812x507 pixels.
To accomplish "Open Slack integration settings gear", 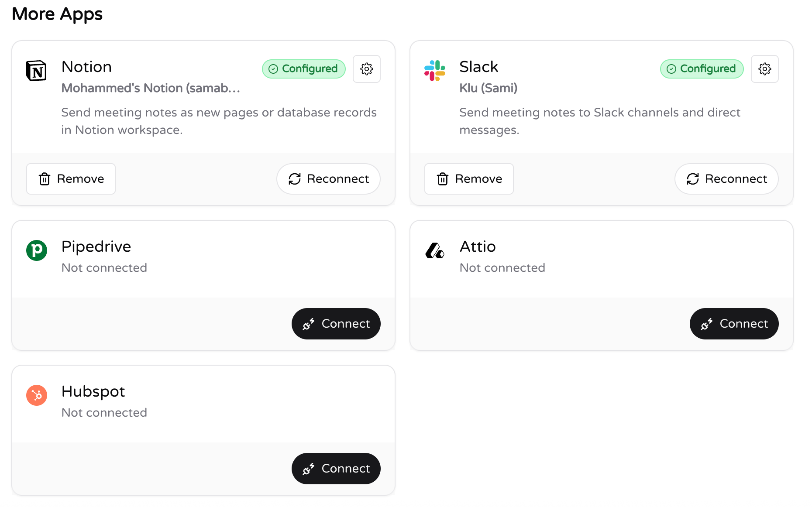I will (764, 69).
